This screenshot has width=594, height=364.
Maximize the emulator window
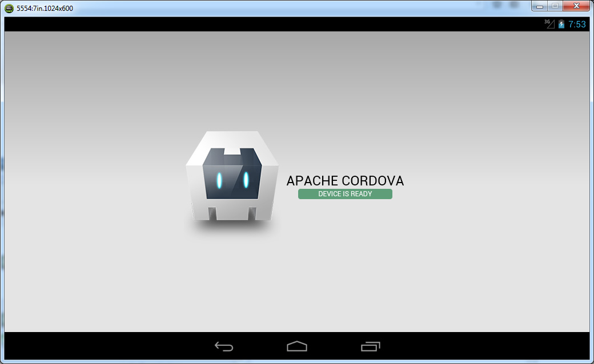pos(555,6)
